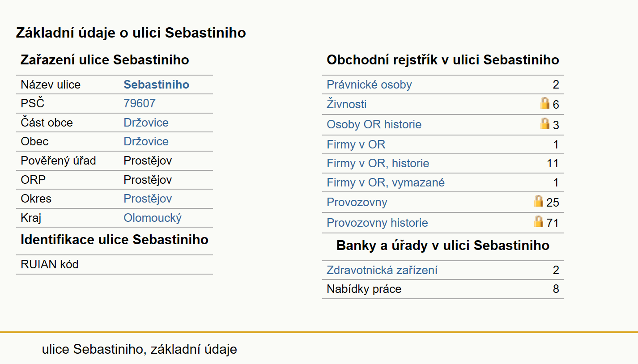Follow the Osoby OR historie link
Image resolution: width=638 pixels, height=364 pixels.
[374, 124]
